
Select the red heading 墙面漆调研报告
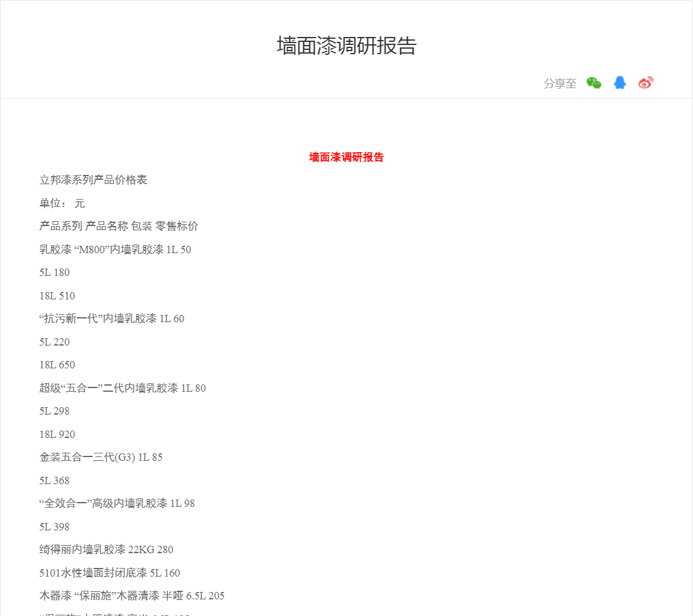click(346, 157)
